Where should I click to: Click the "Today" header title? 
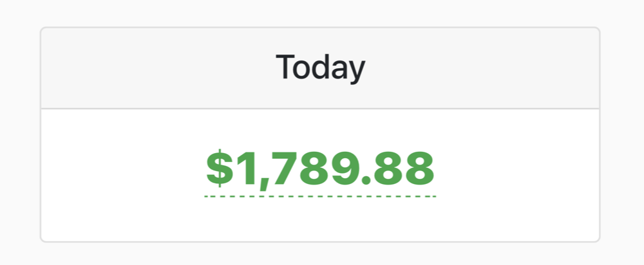point(320,68)
